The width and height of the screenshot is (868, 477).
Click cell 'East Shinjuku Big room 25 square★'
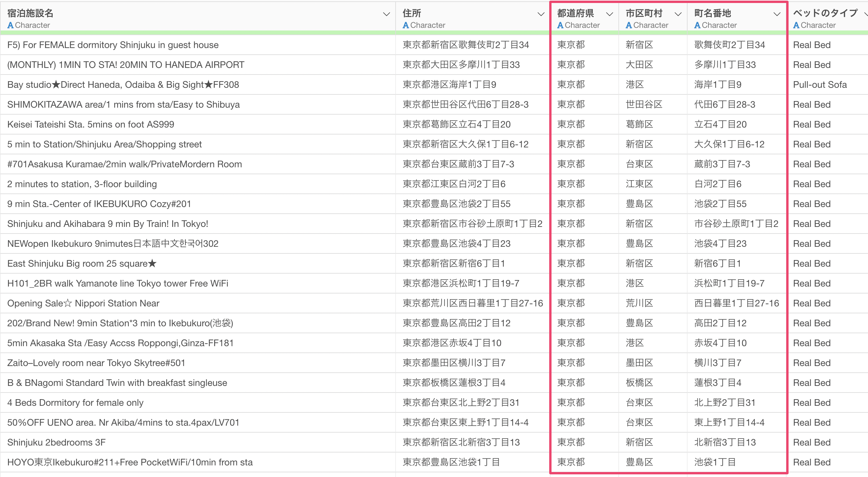[x=198, y=264]
